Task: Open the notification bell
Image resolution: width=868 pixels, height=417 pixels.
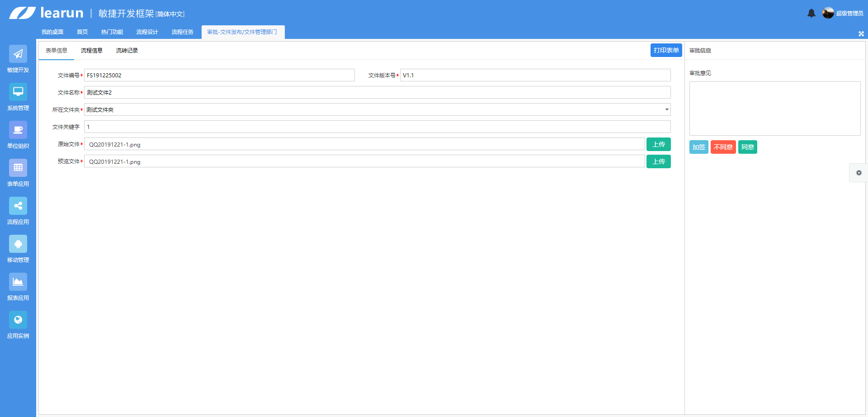Action: coord(811,13)
